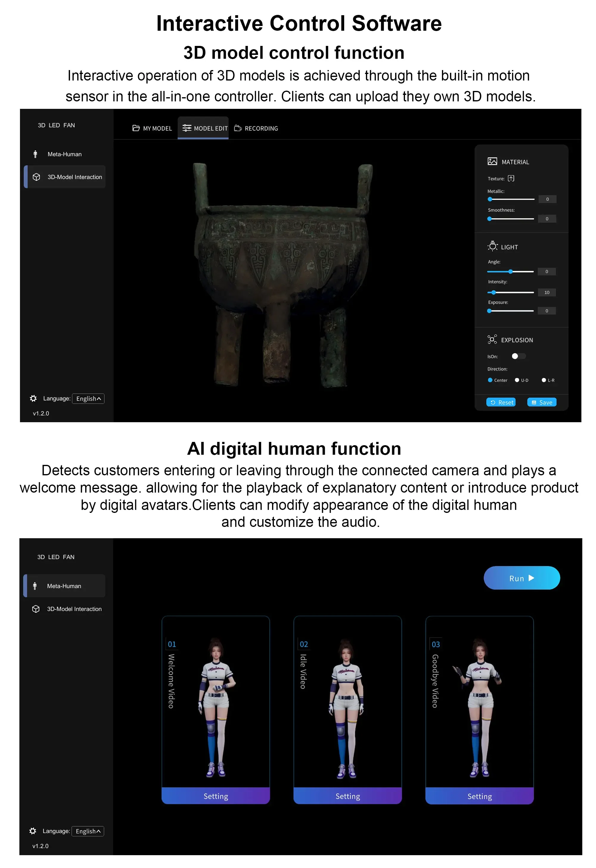Viewport: 596px width, 868px height.
Task: Open Setting for the 02 Idle Video card
Action: pos(348,796)
